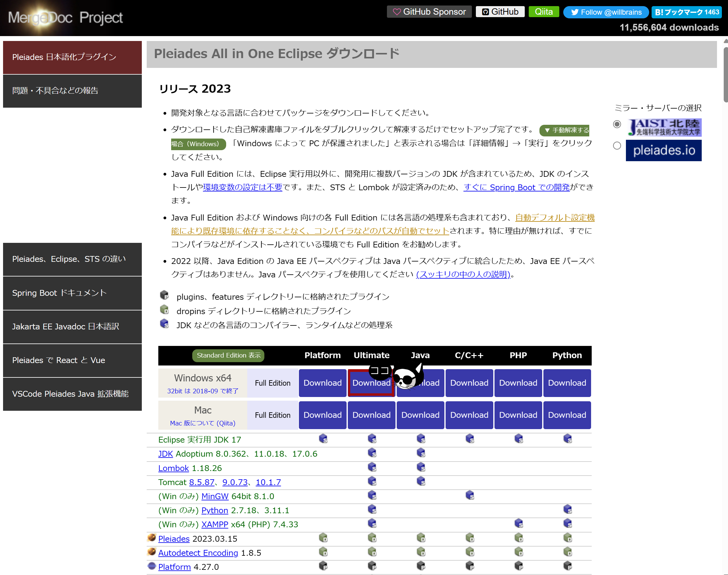
Task: Open the 環境変数の設定は不要 link
Action: [242, 187]
